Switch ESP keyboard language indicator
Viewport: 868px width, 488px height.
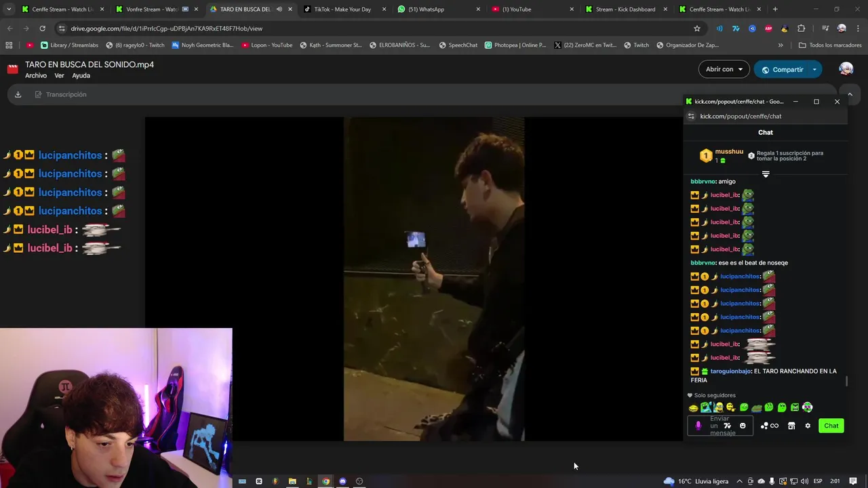(818, 481)
